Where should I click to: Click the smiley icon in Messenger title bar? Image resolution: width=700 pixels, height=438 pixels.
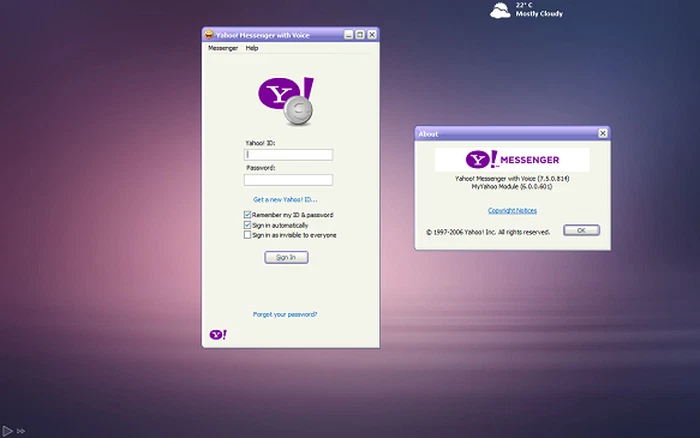click(x=208, y=34)
